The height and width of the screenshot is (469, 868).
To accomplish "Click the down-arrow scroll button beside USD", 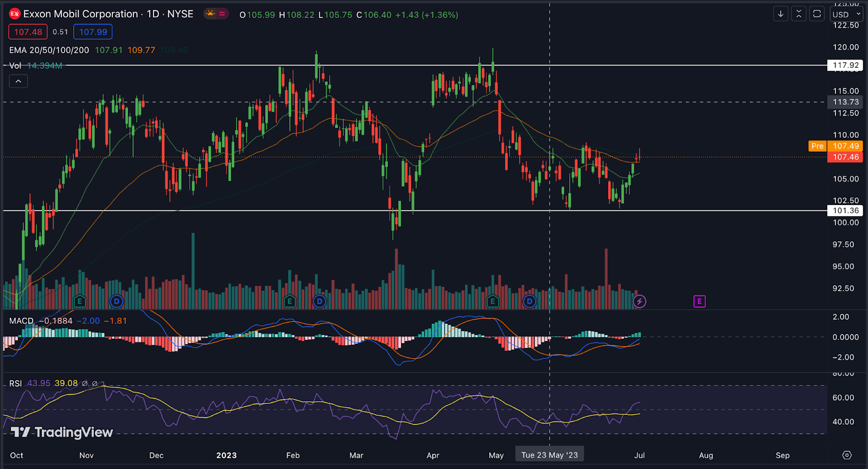I will pyautogui.click(x=781, y=14).
